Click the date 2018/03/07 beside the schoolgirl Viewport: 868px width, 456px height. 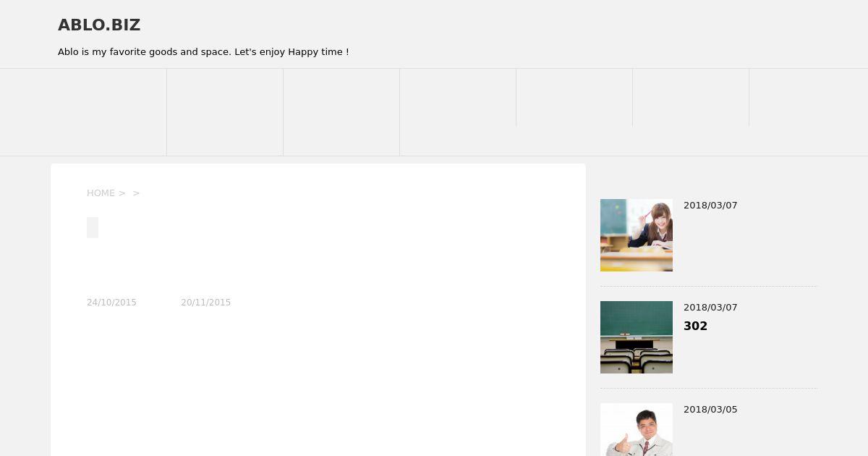click(x=710, y=206)
